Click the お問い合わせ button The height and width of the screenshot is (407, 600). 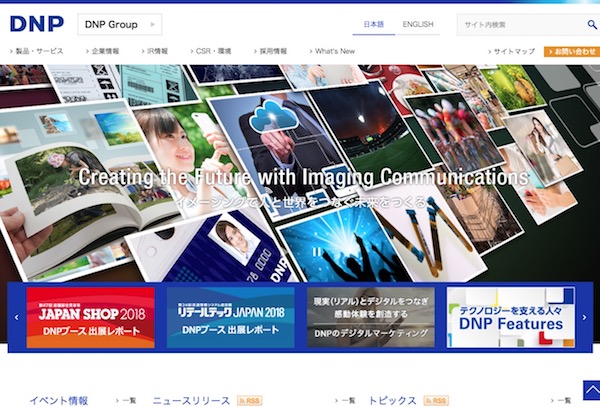pyautogui.click(x=572, y=51)
